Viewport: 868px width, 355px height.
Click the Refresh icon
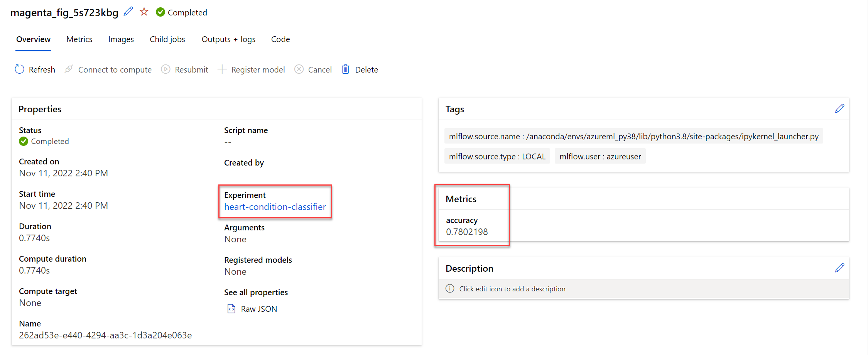coord(20,69)
